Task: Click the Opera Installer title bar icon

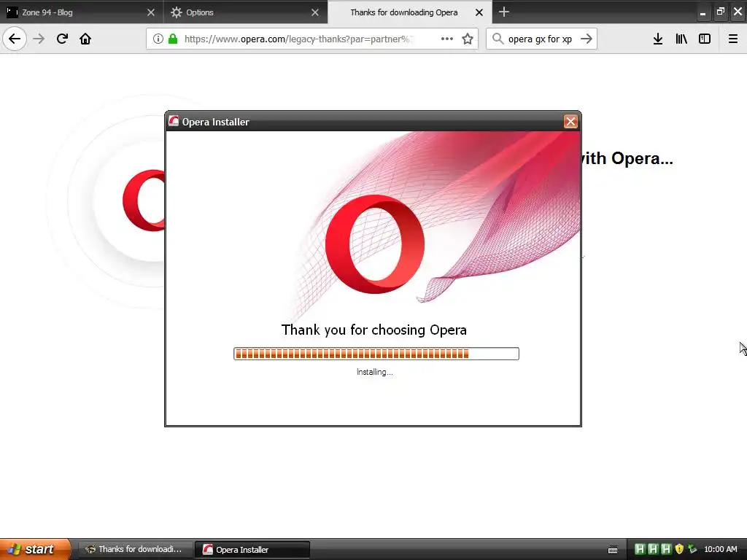Action: pyautogui.click(x=174, y=122)
